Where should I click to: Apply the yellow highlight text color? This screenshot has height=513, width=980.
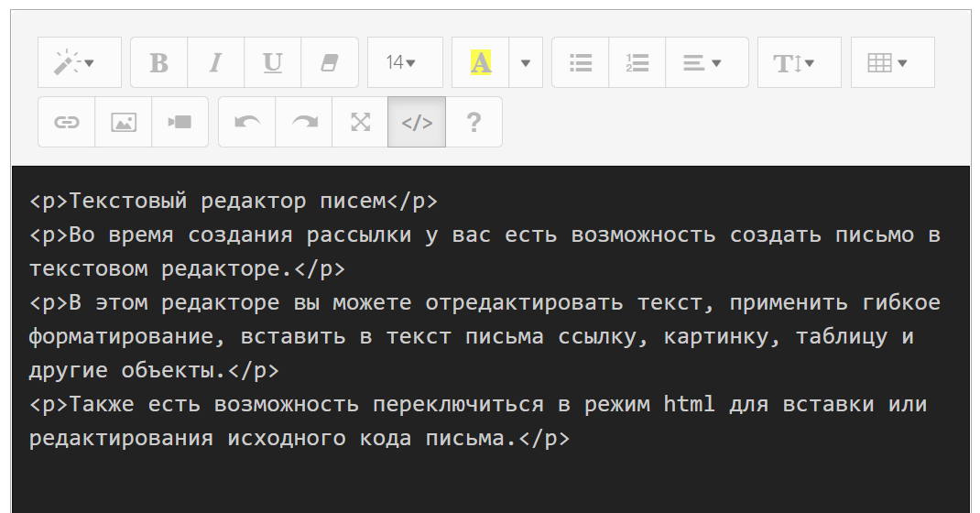coord(480,62)
